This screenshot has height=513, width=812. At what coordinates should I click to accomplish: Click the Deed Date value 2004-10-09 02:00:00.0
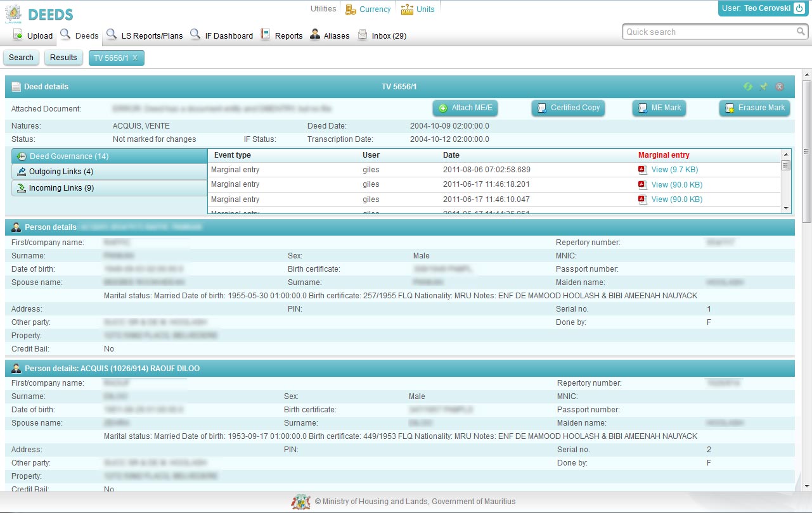click(x=449, y=126)
